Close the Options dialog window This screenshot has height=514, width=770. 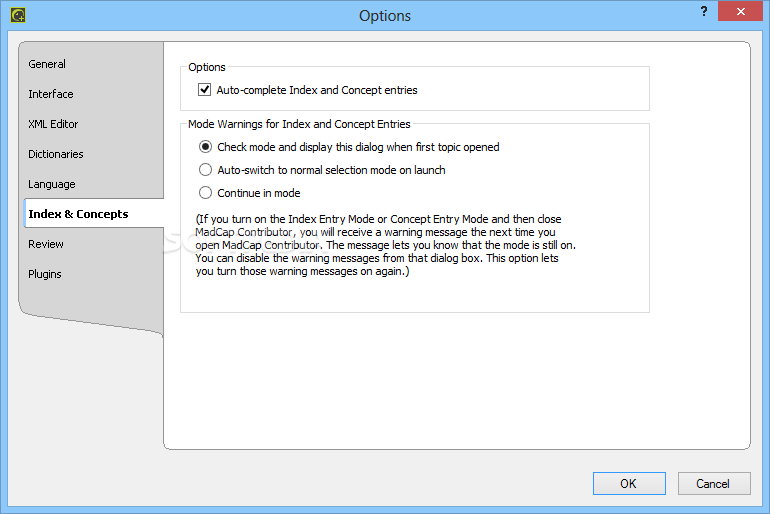click(x=741, y=11)
